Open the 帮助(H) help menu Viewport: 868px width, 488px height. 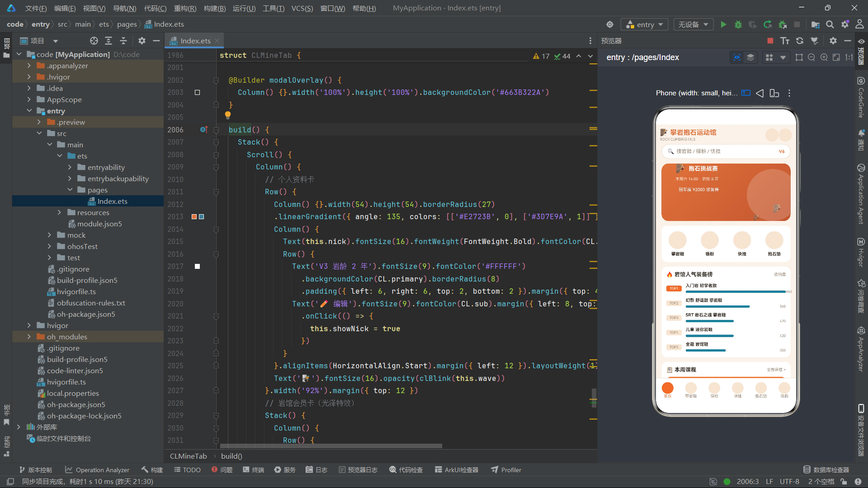click(x=364, y=8)
